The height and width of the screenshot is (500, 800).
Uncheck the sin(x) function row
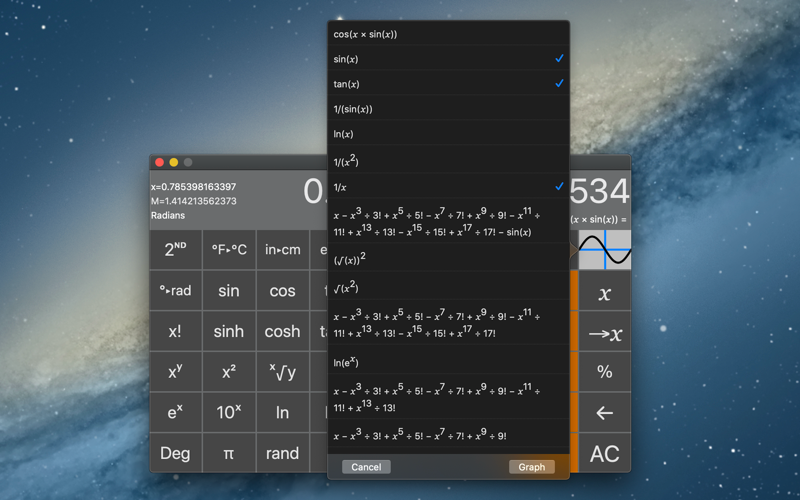tap(448, 58)
